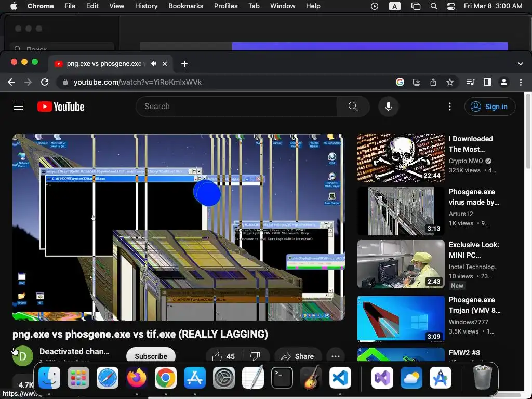Open the Bookmarks menu

(x=186, y=6)
